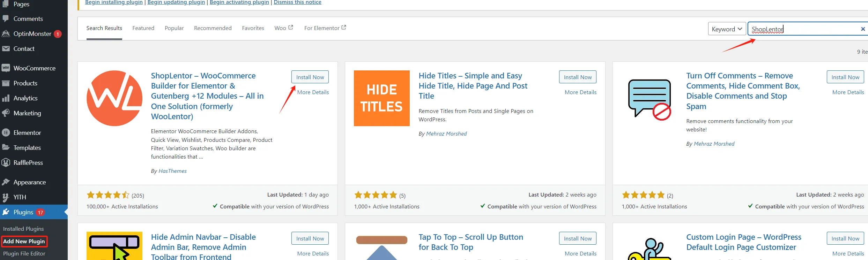Click the Plugins plug icon
The height and width of the screenshot is (260, 868).
(6, 212)
